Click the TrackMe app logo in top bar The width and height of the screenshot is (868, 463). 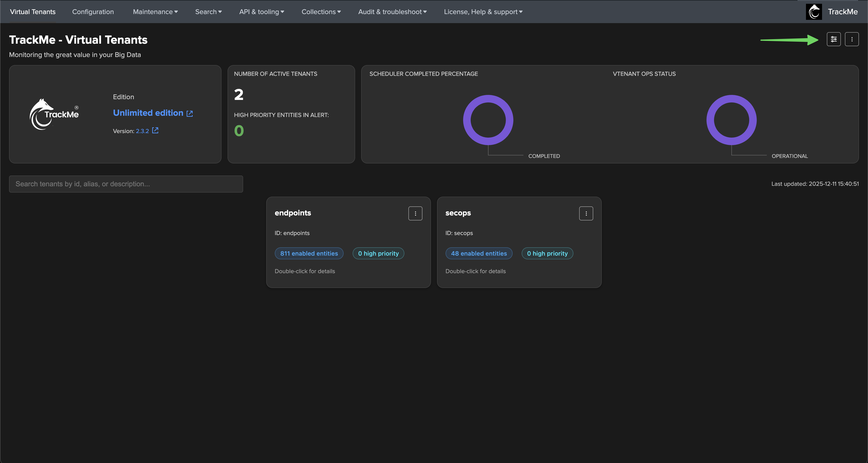(813, 12)
